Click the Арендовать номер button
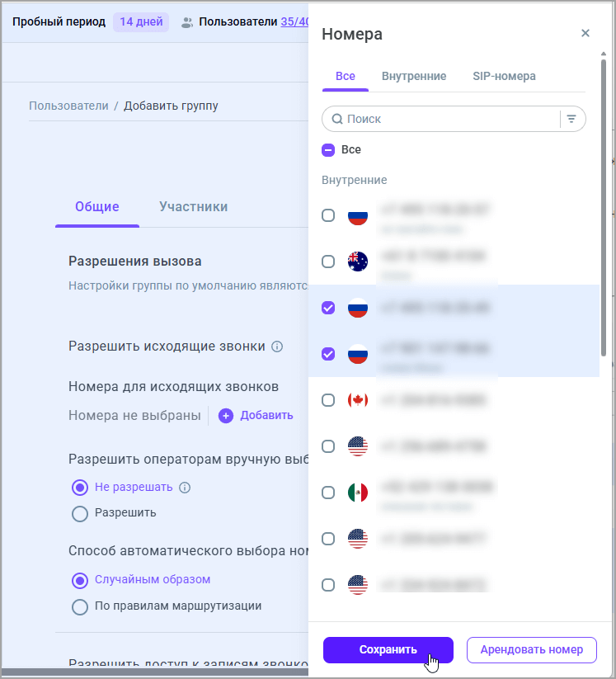616x679 pixels. click(531, 650)
